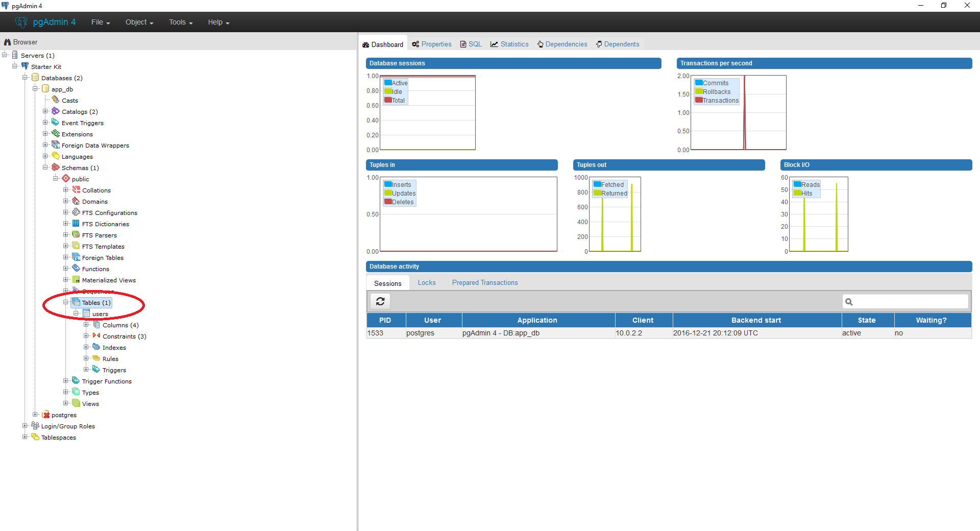Switch to the Properties tab
Viewport: 980px width, 531px height.
click(432, 44)
